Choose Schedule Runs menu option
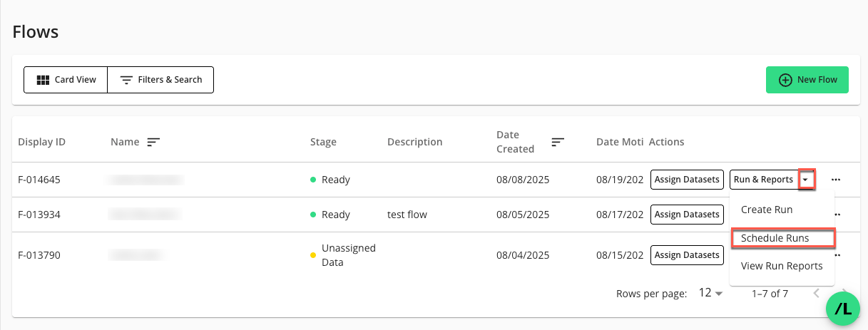 tap(775, 238)
